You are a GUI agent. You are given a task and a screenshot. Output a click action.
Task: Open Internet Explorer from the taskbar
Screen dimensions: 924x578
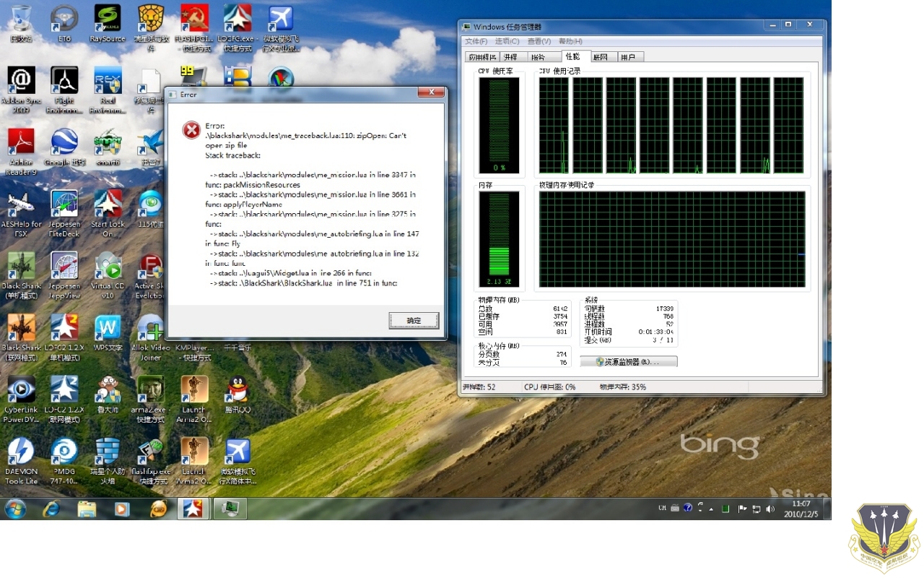point(51,509)
